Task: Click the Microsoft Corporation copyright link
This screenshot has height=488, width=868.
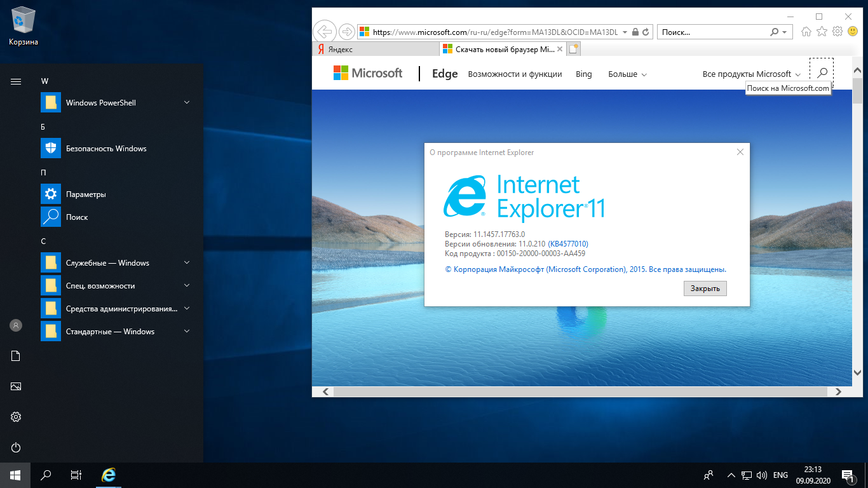Action: 586,269
